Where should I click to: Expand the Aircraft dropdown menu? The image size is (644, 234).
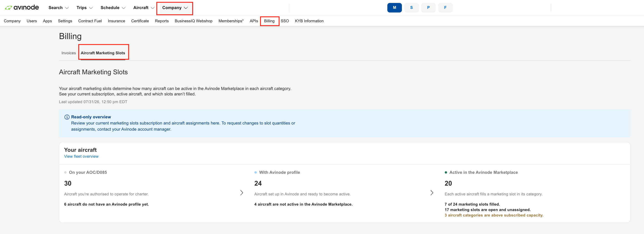144,8
